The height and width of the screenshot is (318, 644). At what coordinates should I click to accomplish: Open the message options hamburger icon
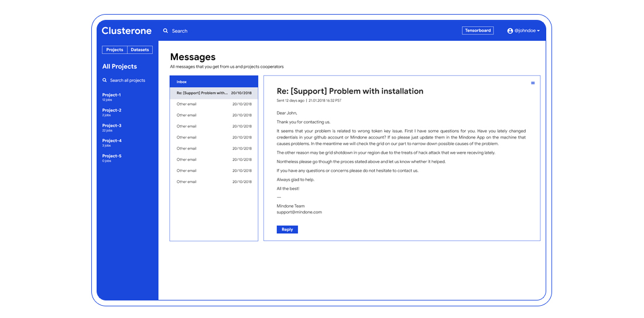[533, 83]
